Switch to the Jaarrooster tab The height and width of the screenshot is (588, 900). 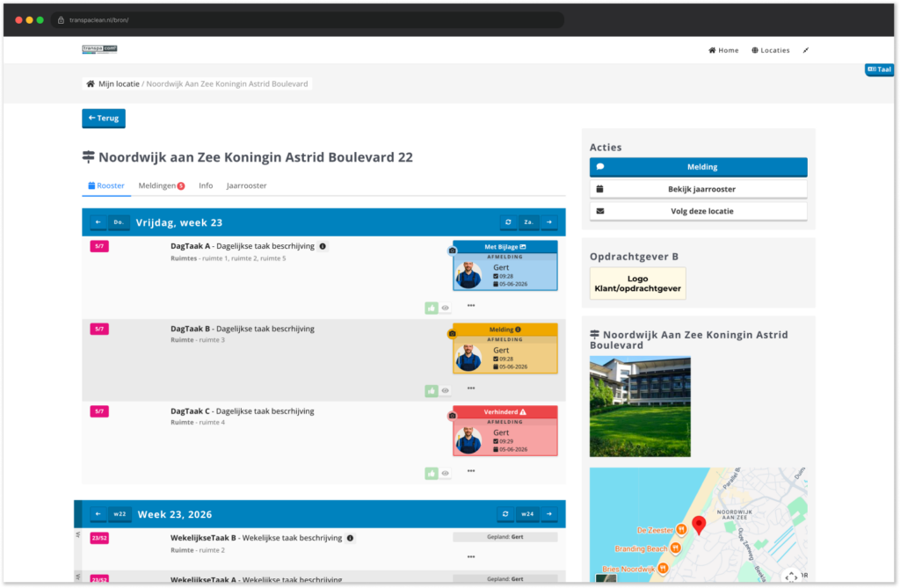click(246, 185)
